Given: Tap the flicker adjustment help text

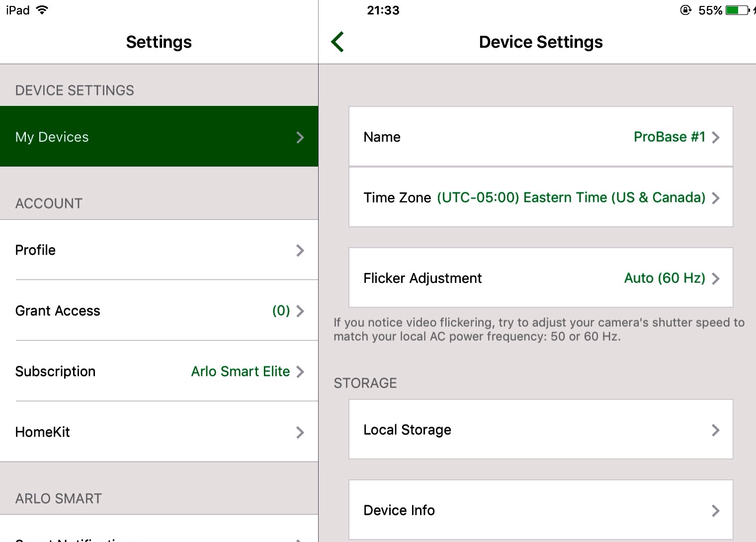Looking at the screenshot, I should tap(539, 329).
